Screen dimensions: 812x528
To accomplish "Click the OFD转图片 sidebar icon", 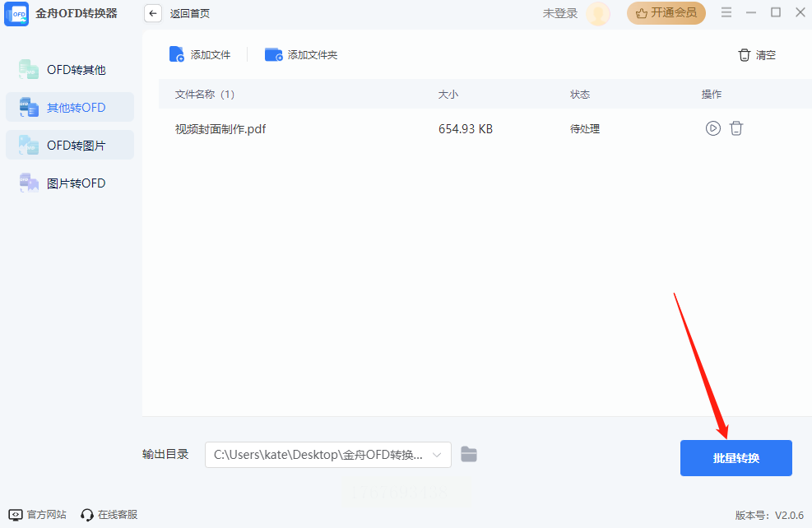I will (x=29, y=145).
